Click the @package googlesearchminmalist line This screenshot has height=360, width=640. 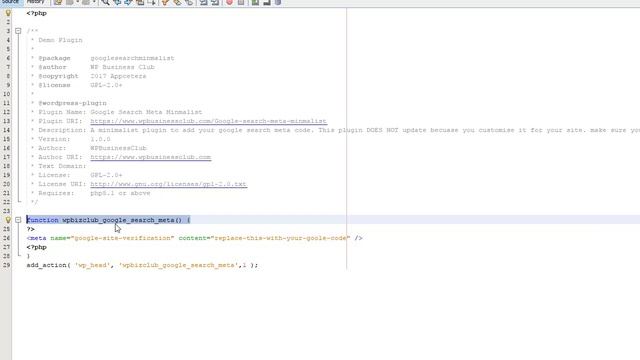pyautogui.click(x=106, y=58)
